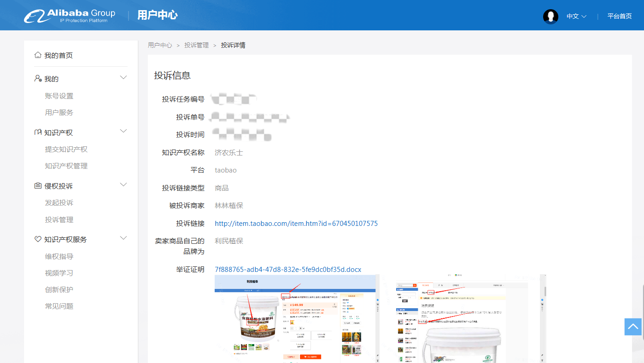The width and height of the screenshot is (644, 363).
Task: Click the Alibaba Group logo
Action: [x=70, y=15]
